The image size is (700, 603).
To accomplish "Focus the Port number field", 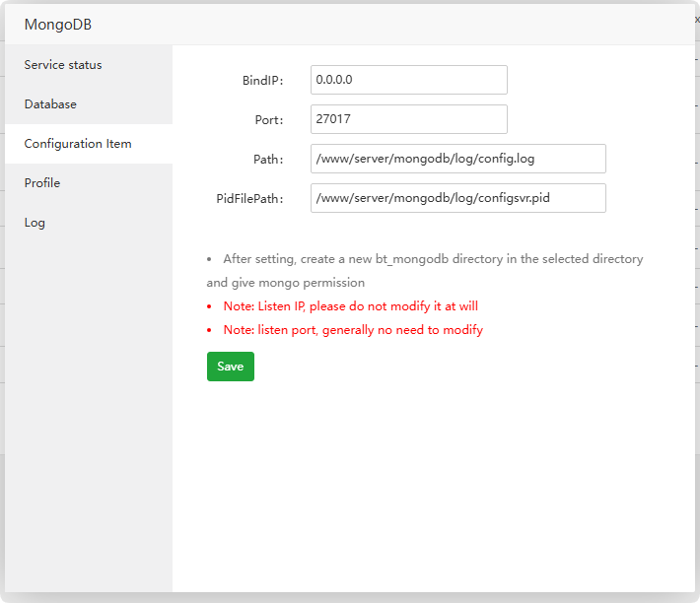I will point(408,119).
